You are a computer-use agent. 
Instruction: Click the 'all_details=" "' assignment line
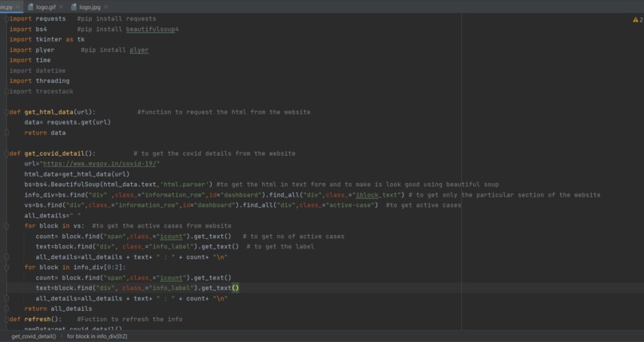[x=53, y=216]
